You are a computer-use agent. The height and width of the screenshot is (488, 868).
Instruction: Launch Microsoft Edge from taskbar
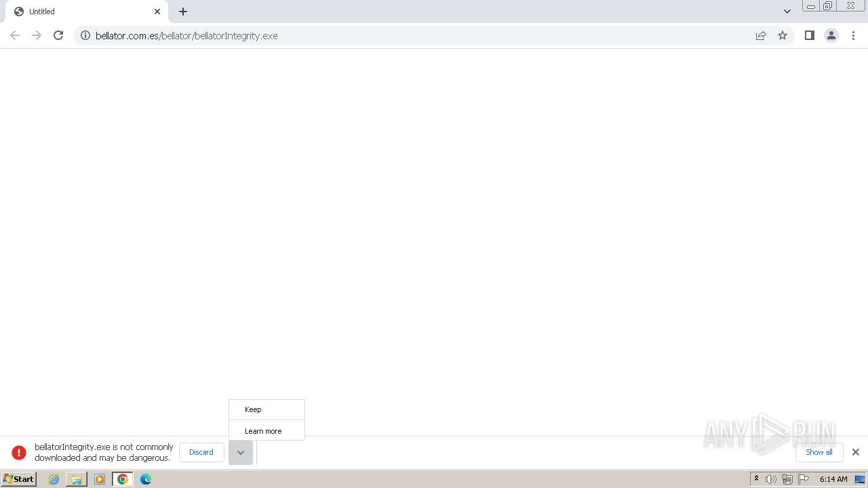[x=146, y=479]
